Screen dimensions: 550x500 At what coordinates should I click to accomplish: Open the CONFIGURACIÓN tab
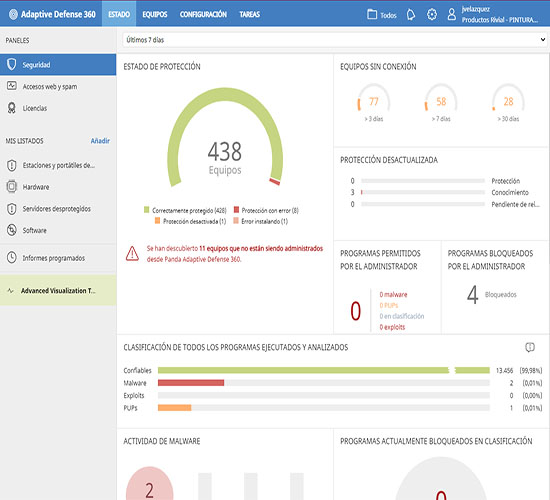tap(203, 14)
